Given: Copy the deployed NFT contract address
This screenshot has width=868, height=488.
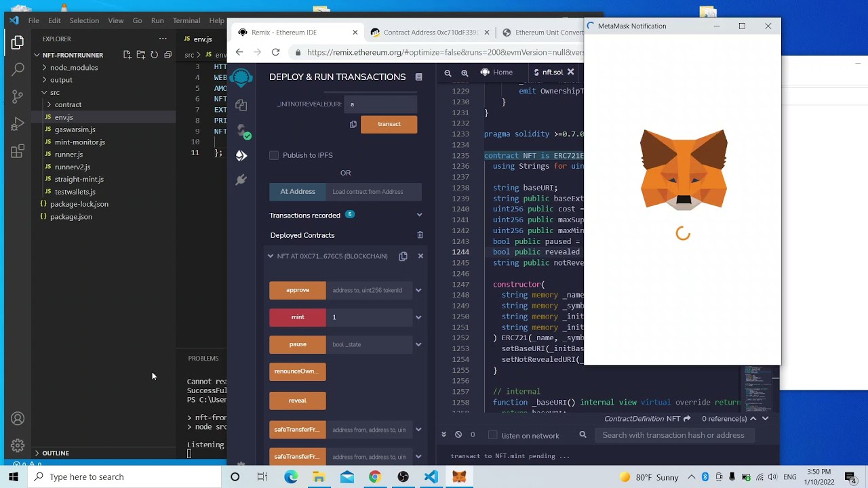Looking at the screenshot, I should tap(403, 256).
